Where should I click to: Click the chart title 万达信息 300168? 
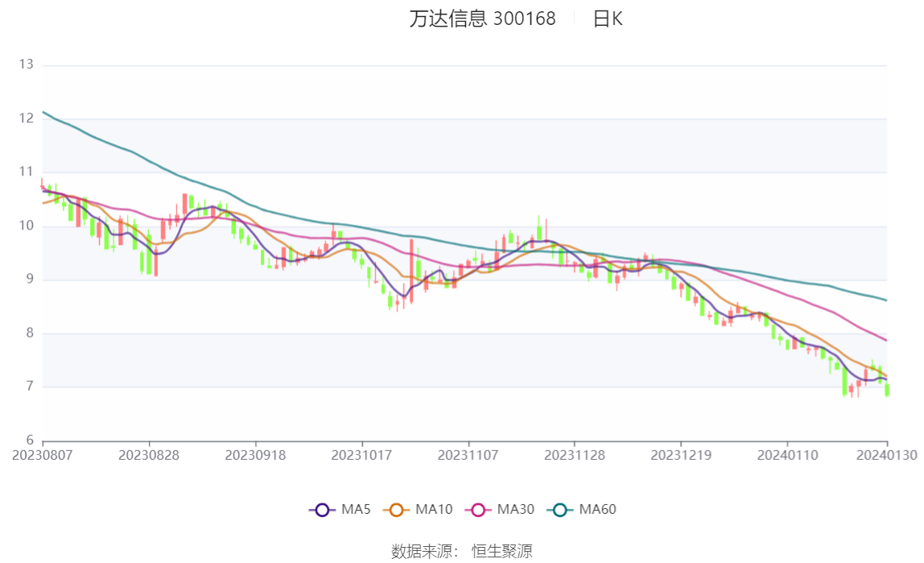[x=482, y=19]
